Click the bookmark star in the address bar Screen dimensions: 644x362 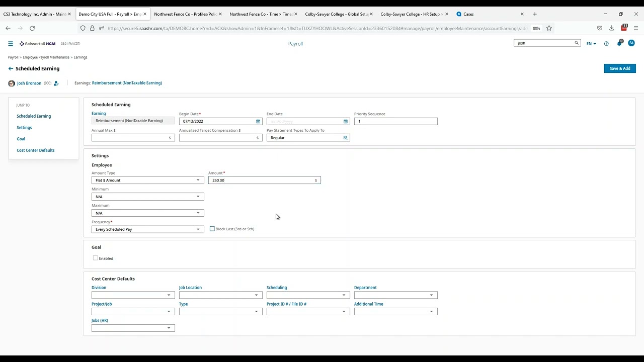click(550, 28)
